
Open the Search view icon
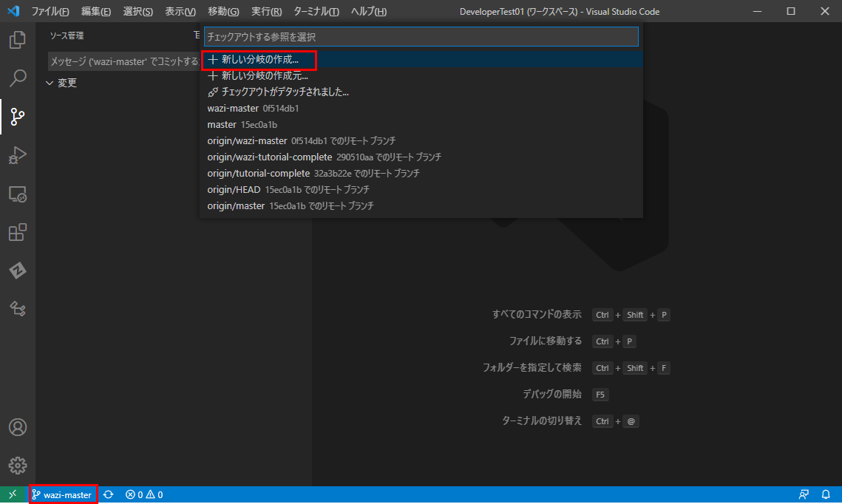[18, 78]
